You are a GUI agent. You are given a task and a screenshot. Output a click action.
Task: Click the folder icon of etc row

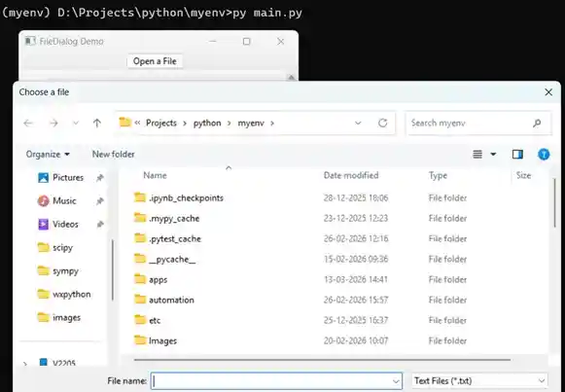[x=140, y=320]
